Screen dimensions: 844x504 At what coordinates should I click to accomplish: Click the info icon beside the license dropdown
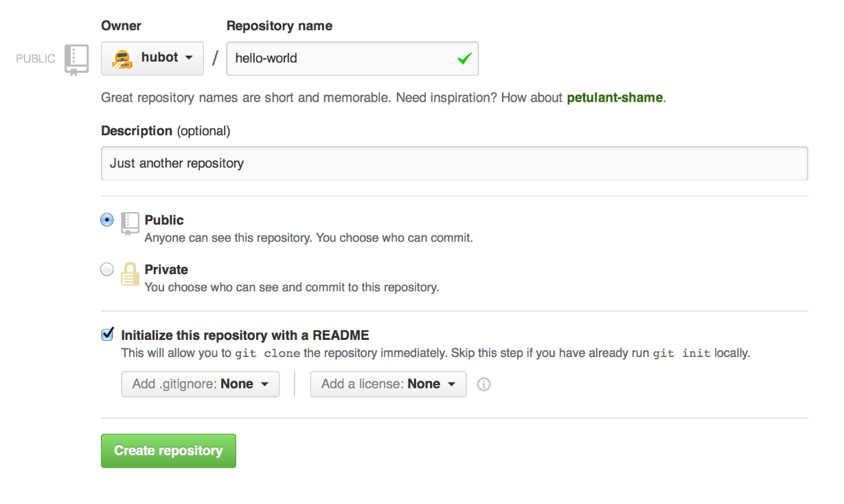pyautogui.click(x=483, y=385)
